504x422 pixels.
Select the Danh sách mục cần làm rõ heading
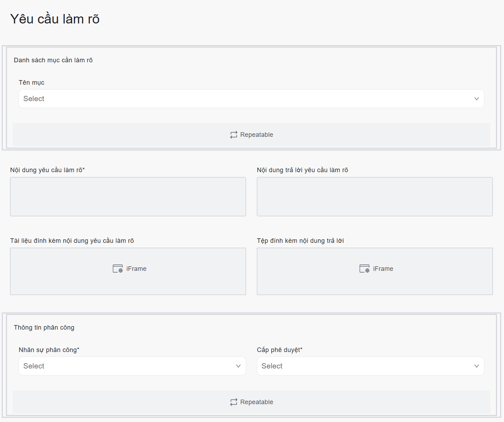(53, 60)
